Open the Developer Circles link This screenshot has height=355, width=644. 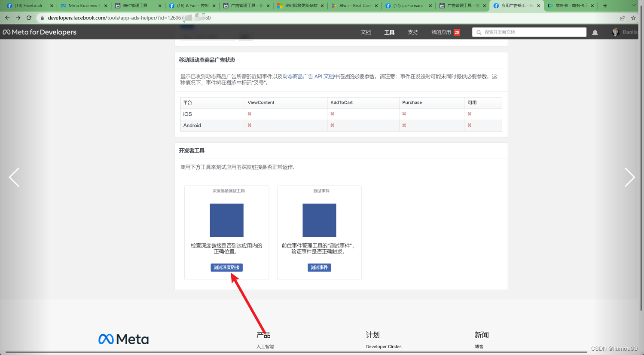(x=383, y=346)
